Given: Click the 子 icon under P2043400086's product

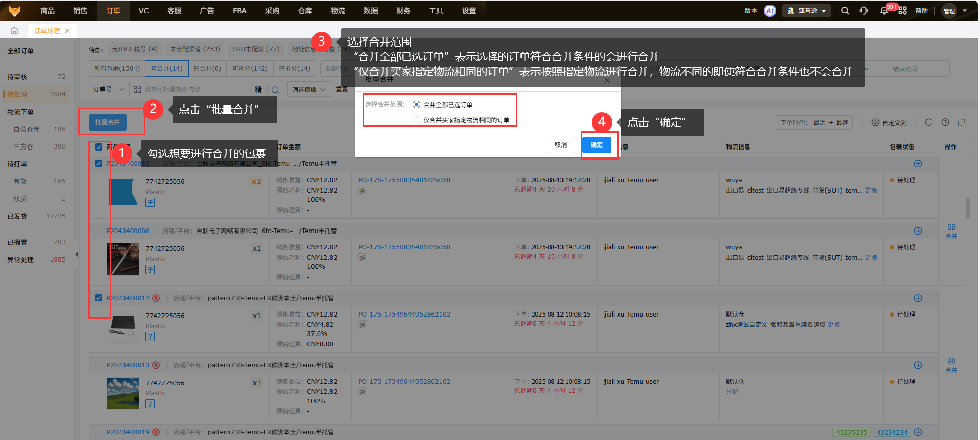Looking at the screenshot, I should click(150, 269).
